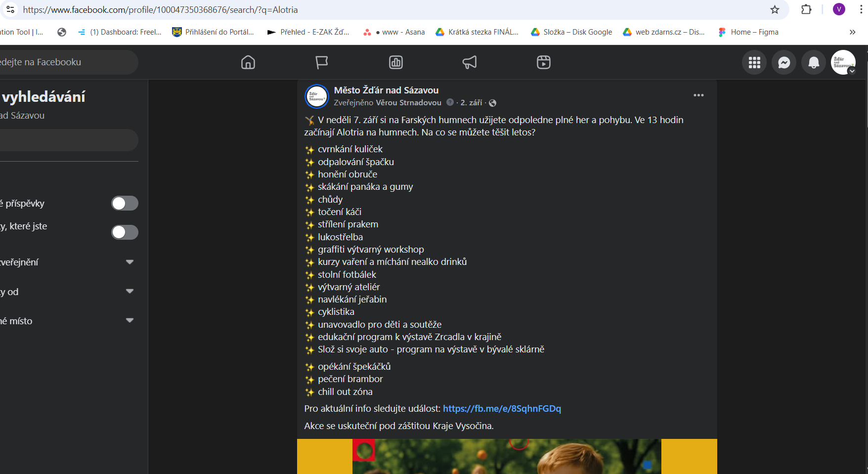
Task: Bookmark this page with star icon
Action: click(775, 10)
